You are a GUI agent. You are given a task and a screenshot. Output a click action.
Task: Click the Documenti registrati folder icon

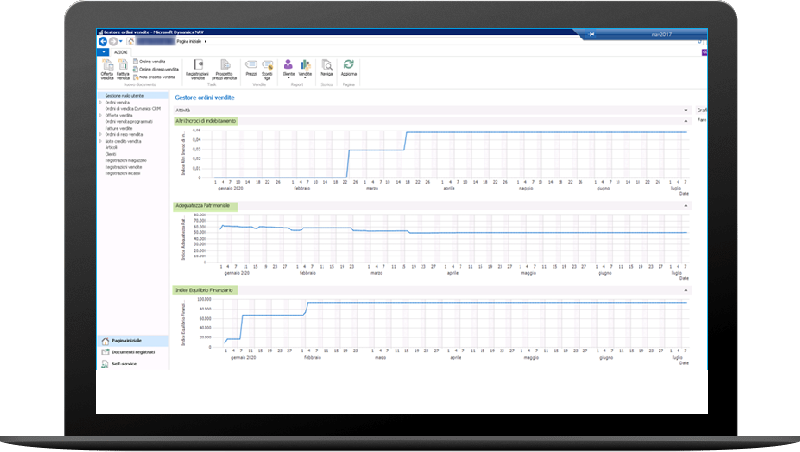click(x=105, y=352)
